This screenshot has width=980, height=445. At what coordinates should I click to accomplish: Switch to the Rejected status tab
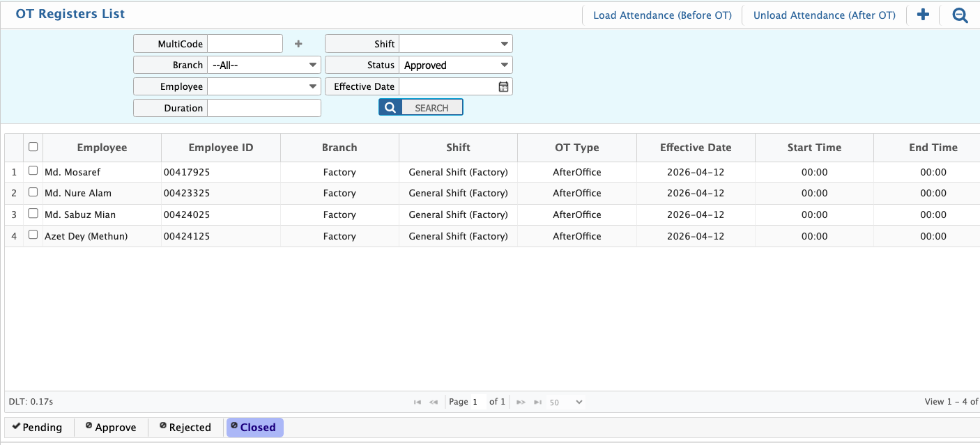pos(185,428)
